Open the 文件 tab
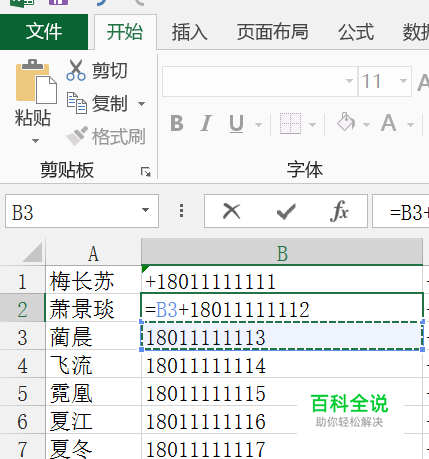The height and width of the screenshot is (459, 429). coord(44,32)
